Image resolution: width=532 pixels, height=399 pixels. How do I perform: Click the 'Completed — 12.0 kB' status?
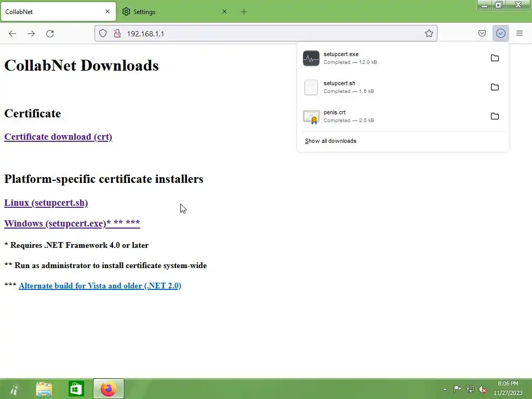[x=350, y=62]
